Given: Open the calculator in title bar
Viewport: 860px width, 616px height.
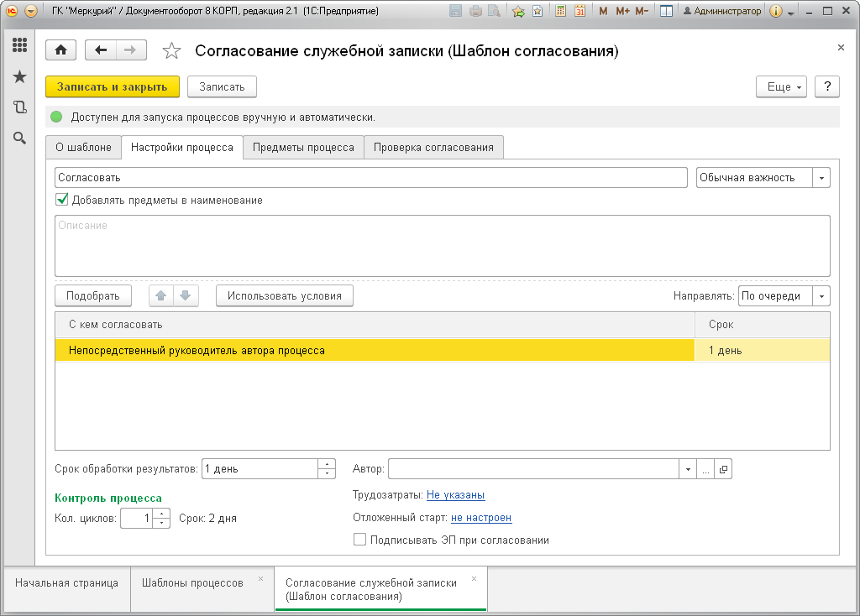Looking at the screenshot, I should [x=560, y=11].
